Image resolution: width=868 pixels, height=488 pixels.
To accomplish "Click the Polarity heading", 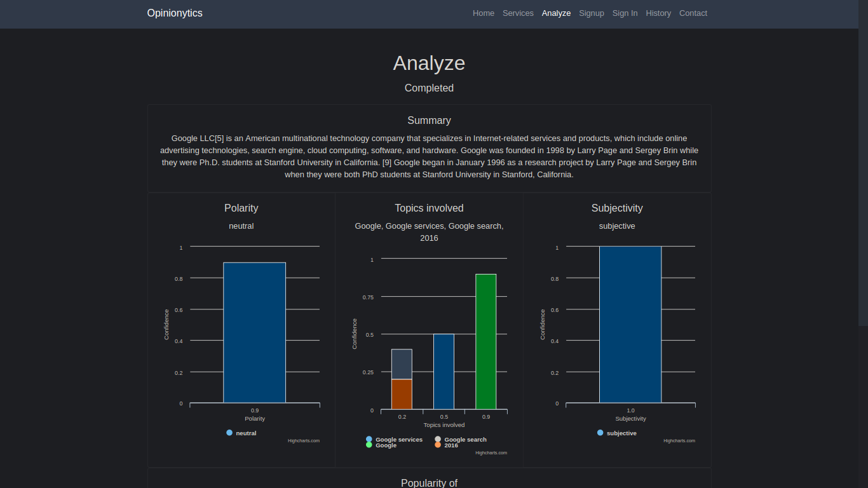I will point(241,208).
